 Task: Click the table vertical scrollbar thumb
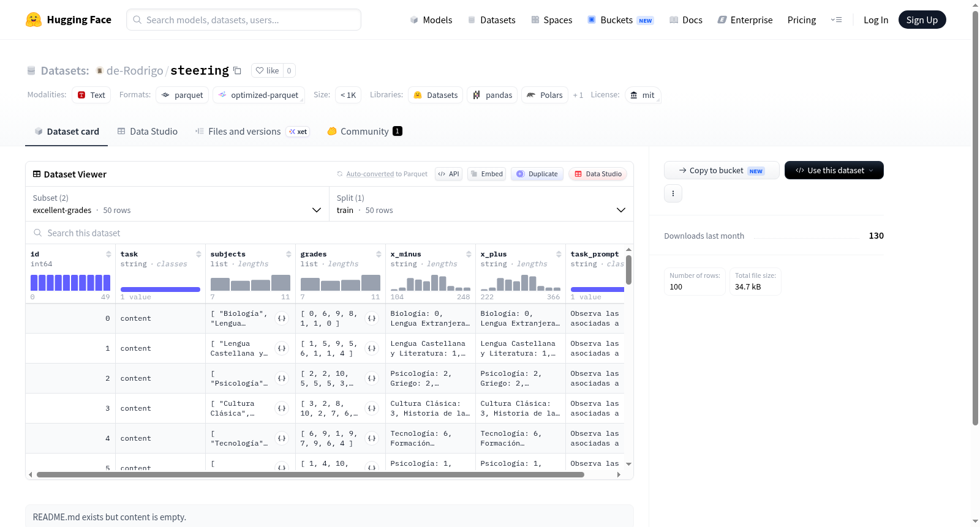[x=628, y=270]
